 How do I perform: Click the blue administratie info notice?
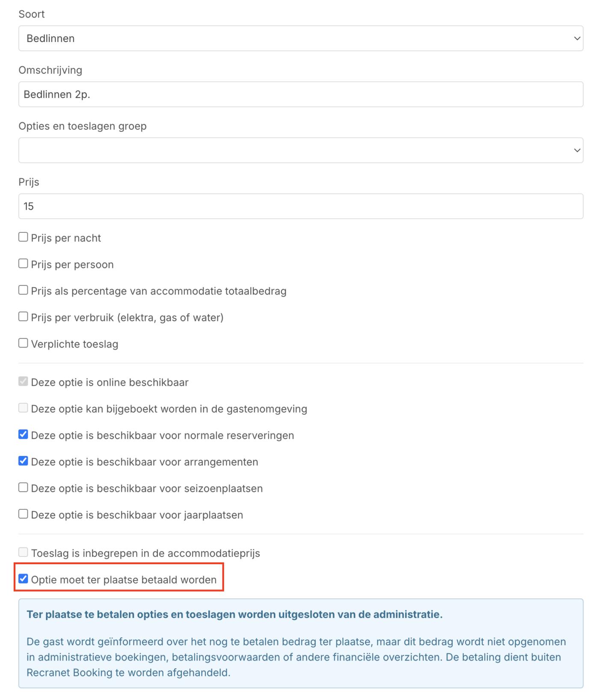(x=300, y=643)
